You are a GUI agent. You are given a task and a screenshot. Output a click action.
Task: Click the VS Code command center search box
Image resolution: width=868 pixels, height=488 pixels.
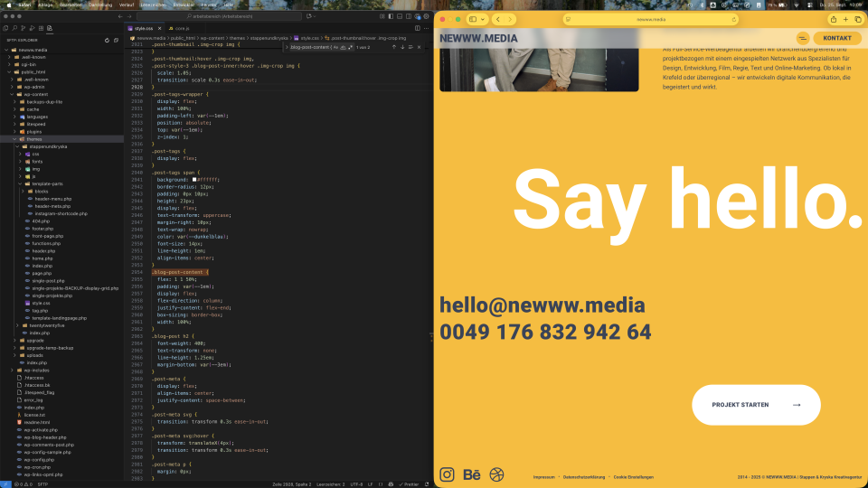point(219,16)
